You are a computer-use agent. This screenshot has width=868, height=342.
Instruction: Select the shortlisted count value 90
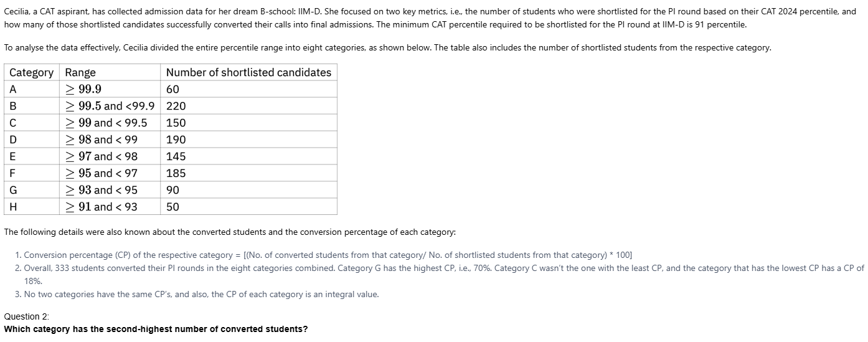(x=172, y=190)
